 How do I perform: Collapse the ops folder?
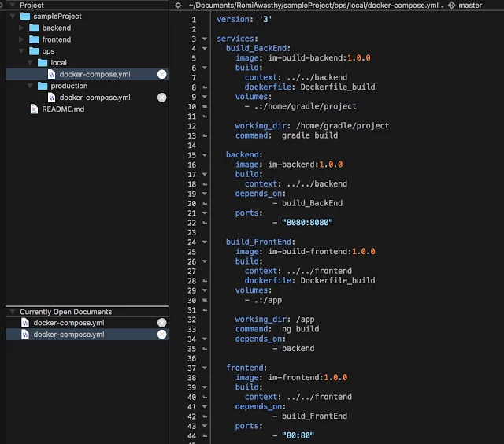(x=22, y=51)
